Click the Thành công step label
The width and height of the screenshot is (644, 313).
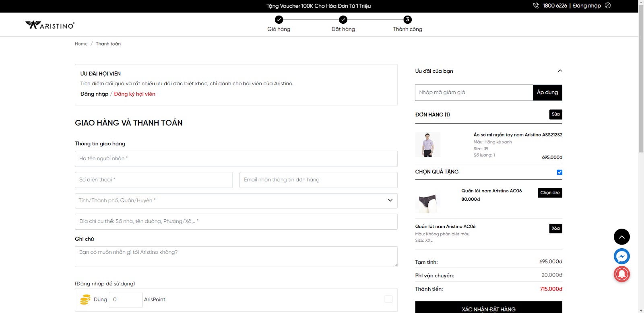tap(408, 29)
